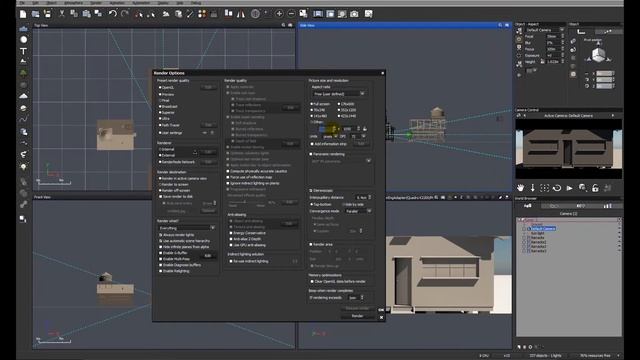The image size is (640, 360).
Task: Open the DPI value dropdown
Action: click(x=358, y=136)
